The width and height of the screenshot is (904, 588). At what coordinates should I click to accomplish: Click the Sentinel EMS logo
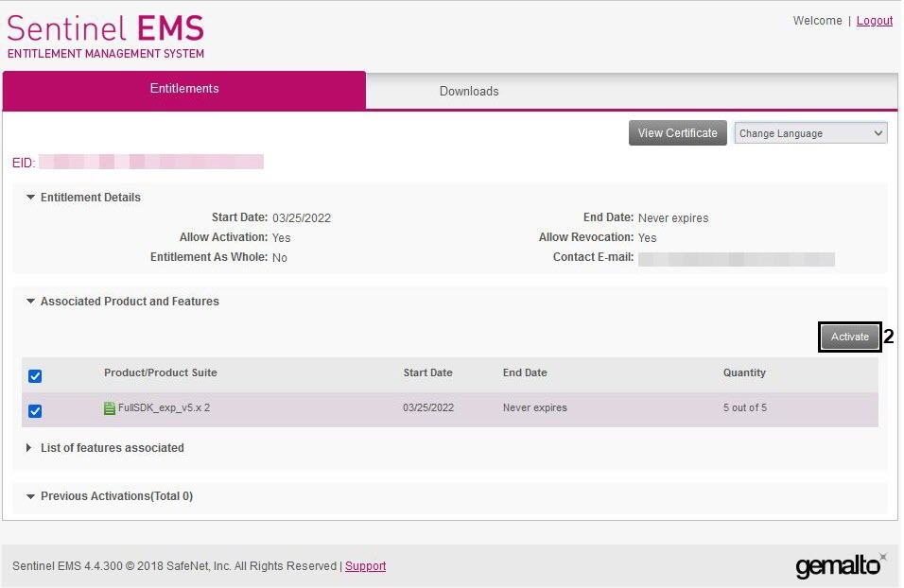(106, 36)
